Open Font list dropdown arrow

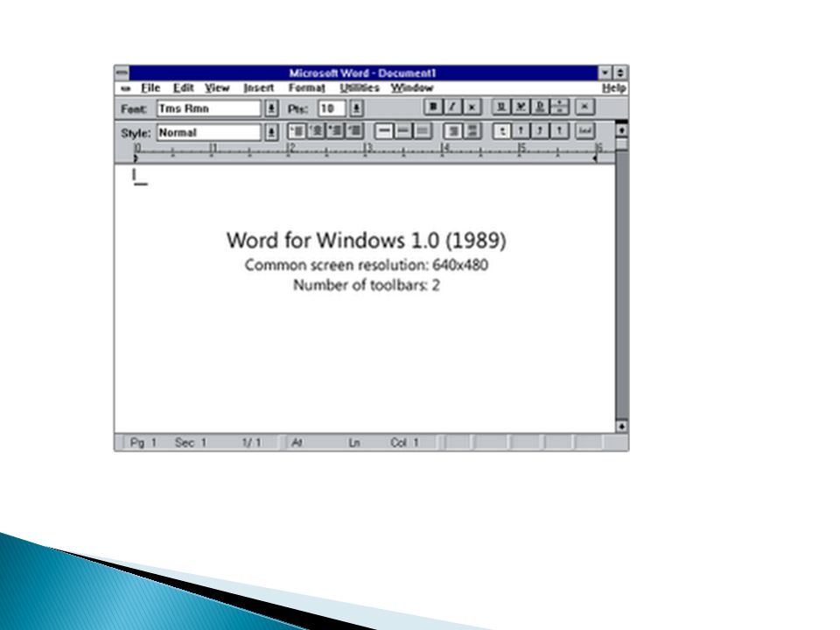(x=271, y=108)
